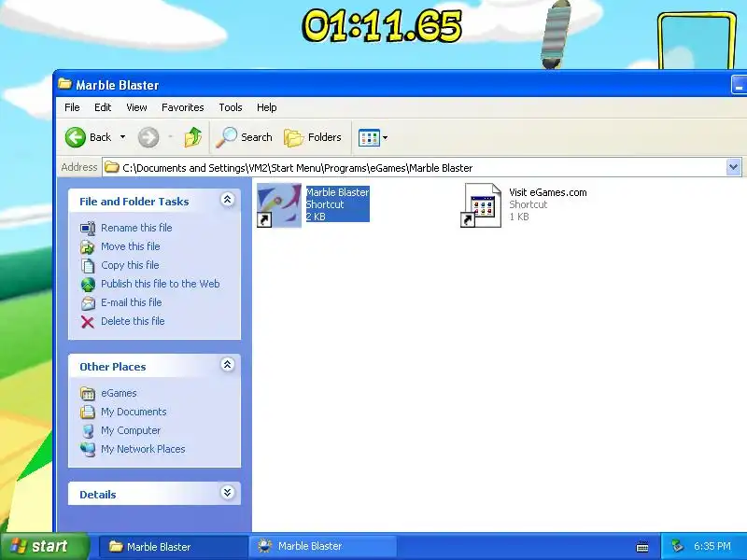The height and width of the screenshot is (560, 747).
Task: Expand the Details panel
Action: 227,493
